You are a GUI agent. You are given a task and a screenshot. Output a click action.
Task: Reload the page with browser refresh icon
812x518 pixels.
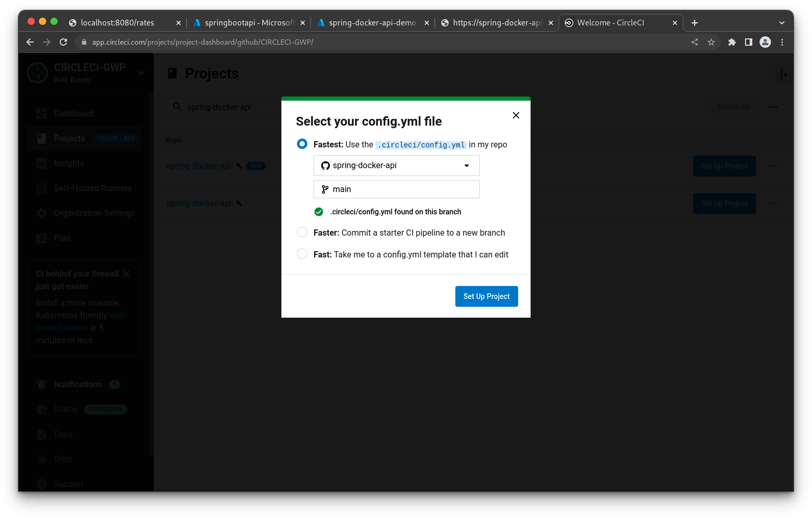[x=63, y=42]
